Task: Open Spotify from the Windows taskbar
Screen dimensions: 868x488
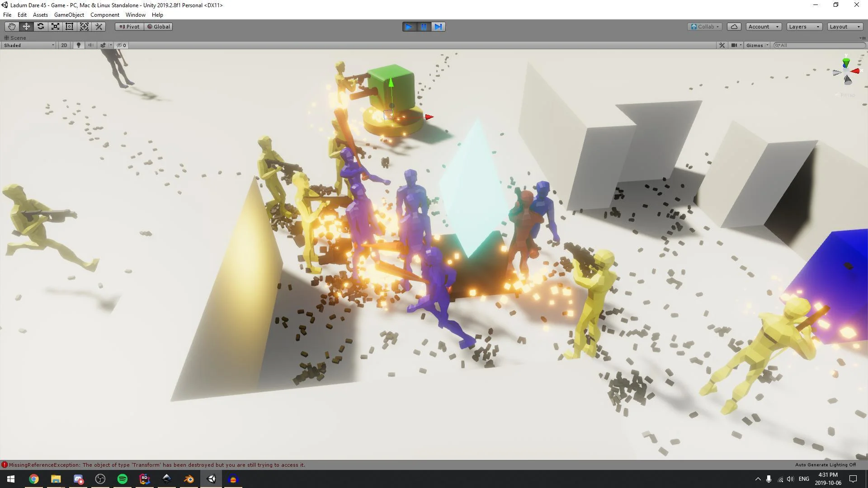Action: pyautogui.click(x=123, y=479)
